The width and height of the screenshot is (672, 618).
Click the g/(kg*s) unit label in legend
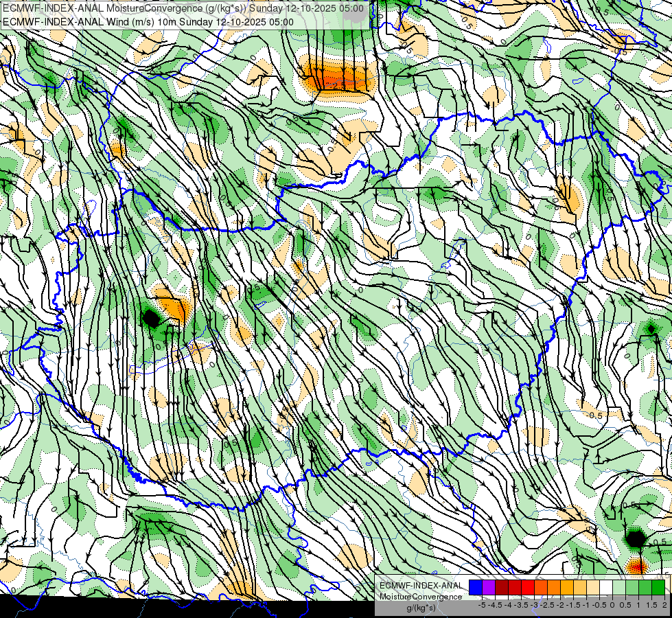[421, 608]
